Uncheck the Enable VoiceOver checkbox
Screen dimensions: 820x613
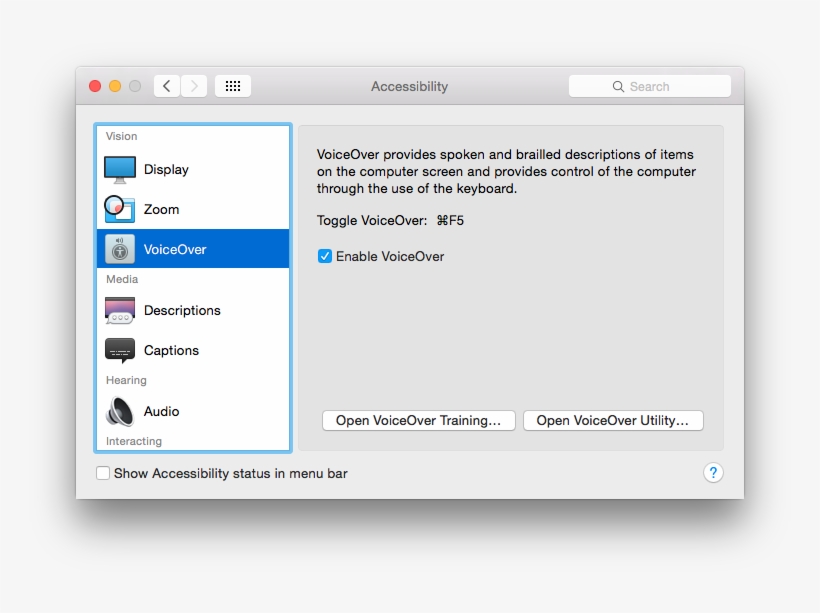[324, 256]
